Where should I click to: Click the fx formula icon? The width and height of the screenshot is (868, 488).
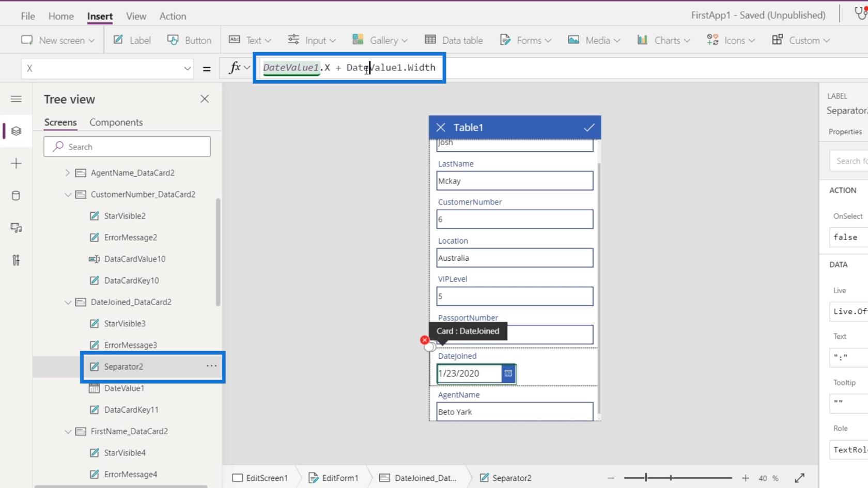236,67
